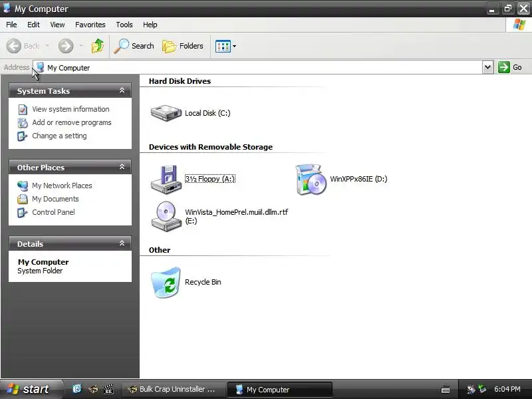This screenshot has width=532, height=399.
Task: Switch to Bulk Crap Uninstaller taskbar button
Action: click(x=174, y=389)
